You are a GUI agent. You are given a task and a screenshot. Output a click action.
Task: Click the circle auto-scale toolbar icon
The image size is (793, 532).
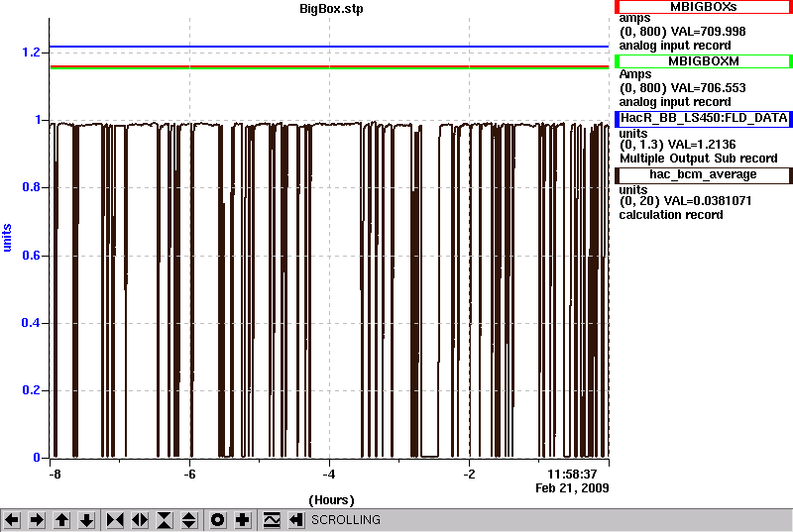pos(217,520)
